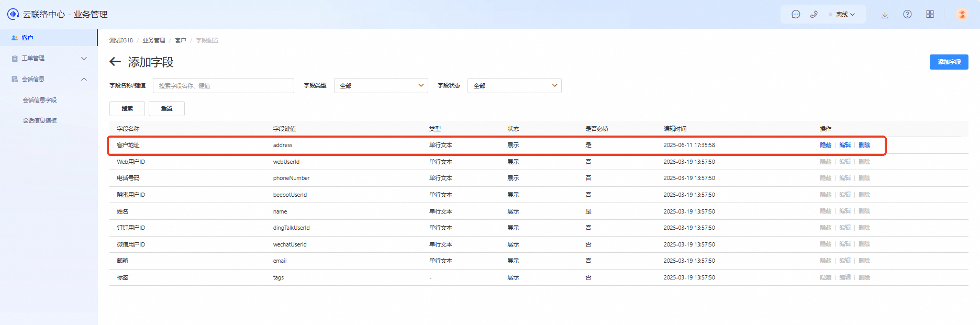Click the 工单管理 sidebar icon
980x325 pixels.
[15, 59]
